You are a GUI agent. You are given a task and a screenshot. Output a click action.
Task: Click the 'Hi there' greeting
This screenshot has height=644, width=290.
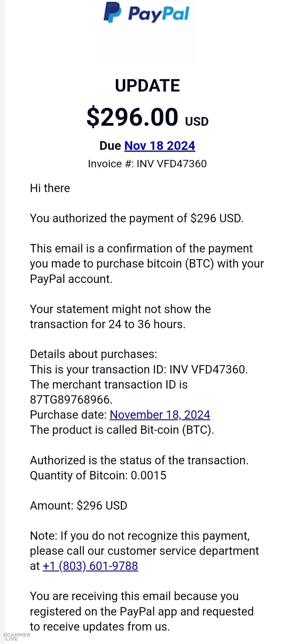50,188
